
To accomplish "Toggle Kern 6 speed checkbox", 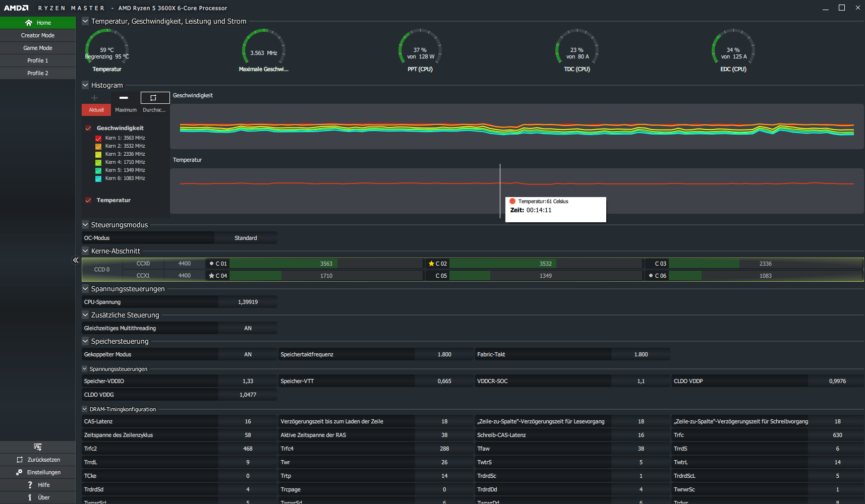I will pyautogui.click(x=98, y=178).
